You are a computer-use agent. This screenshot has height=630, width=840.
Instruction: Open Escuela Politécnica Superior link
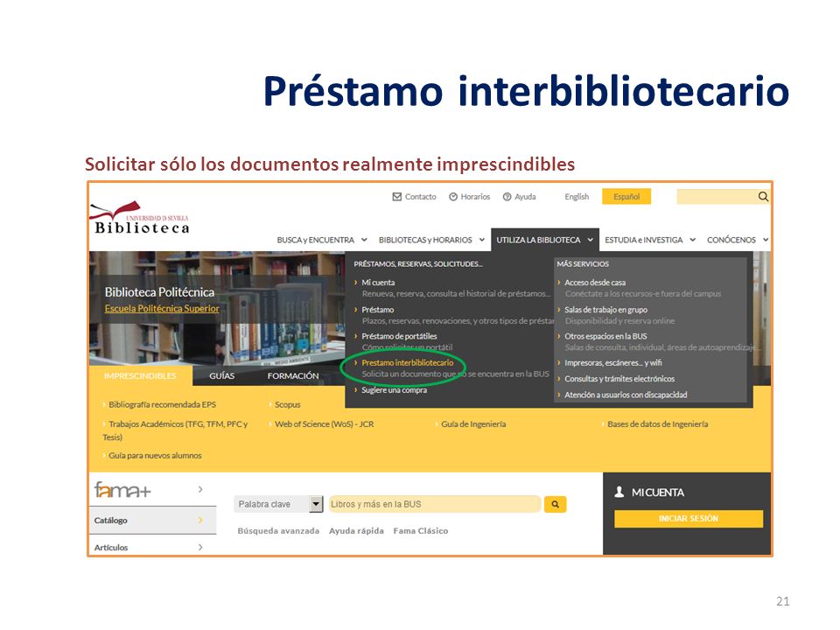click(x=162, y=309)
